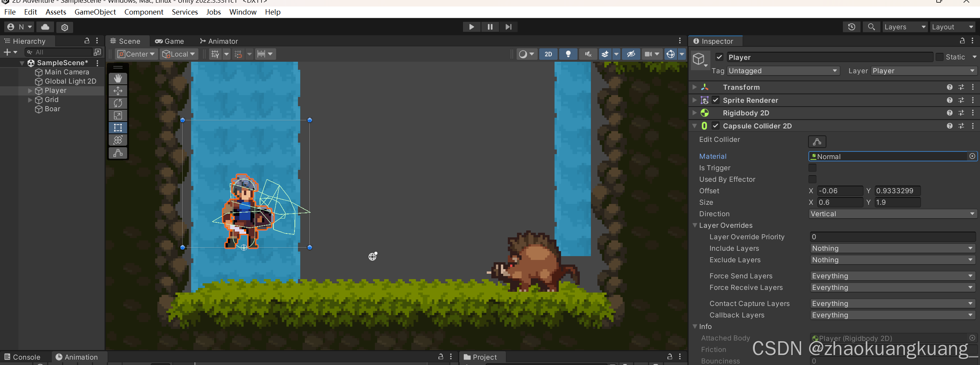This screenshot has height=365, width=980.
Task: Open Hierarchy panel options menu
Action: tap(97, 41)
